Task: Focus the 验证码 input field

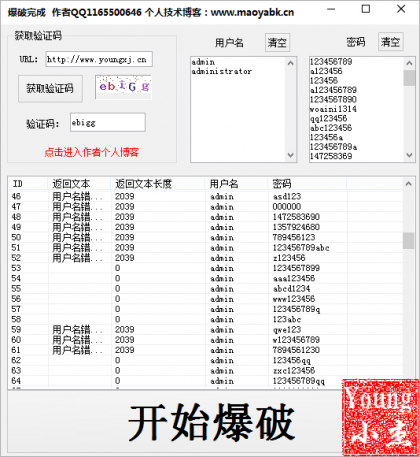Action: pyautogui.click(x=108, y=122)
